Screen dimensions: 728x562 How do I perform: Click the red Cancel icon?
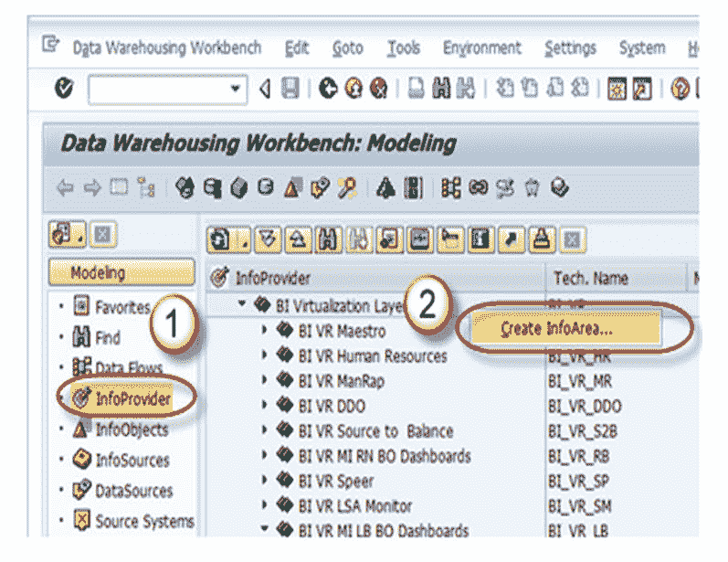(378, 88)
